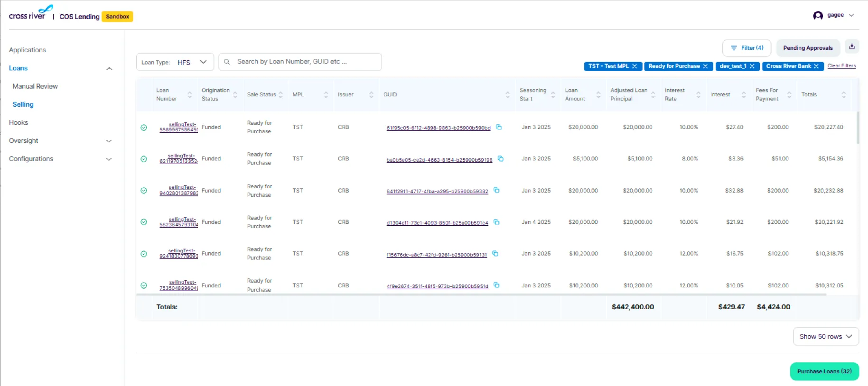
Task: Copy the GUID in the $20,221.92 totals row
Action: [x=496, y=222]
